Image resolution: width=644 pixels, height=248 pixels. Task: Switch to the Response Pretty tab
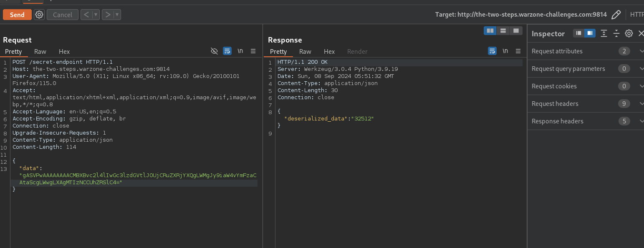click(278, 51)
